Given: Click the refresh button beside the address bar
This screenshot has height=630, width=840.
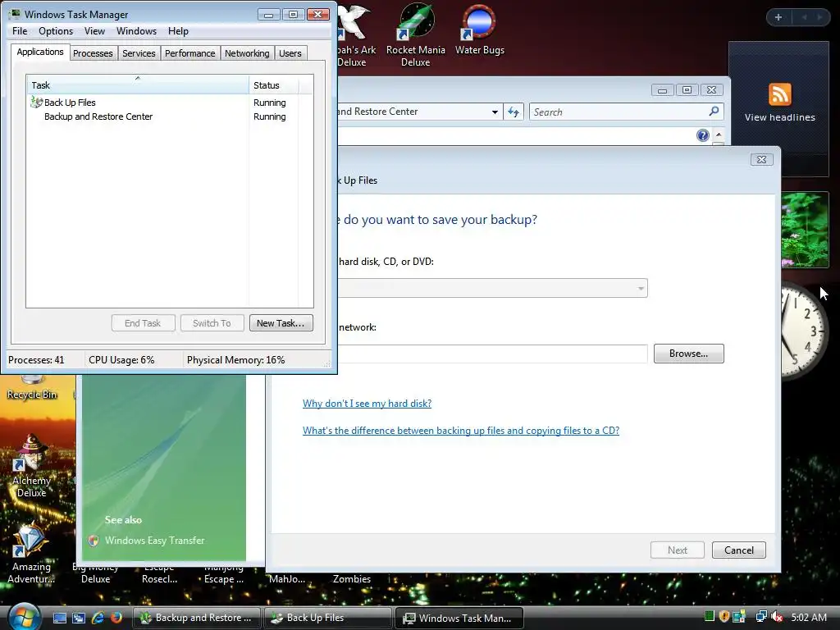Looking at the screenshot, I should coord(514,112).
